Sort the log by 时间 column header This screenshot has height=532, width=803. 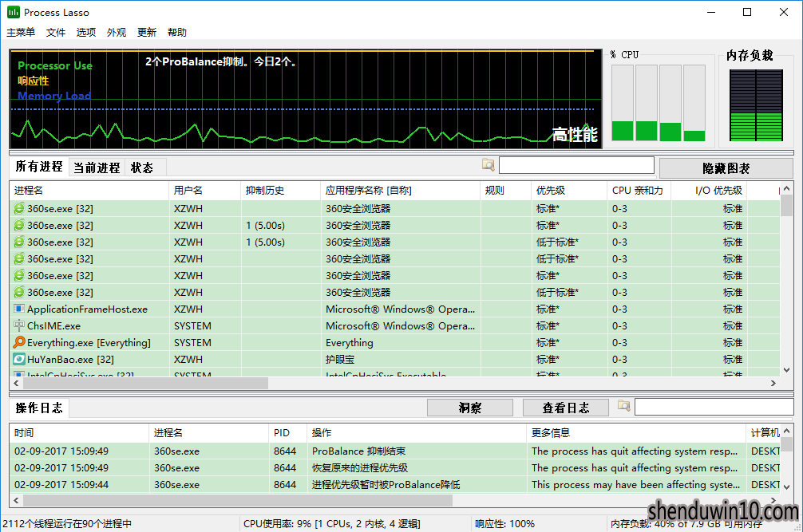pos(79,433)
